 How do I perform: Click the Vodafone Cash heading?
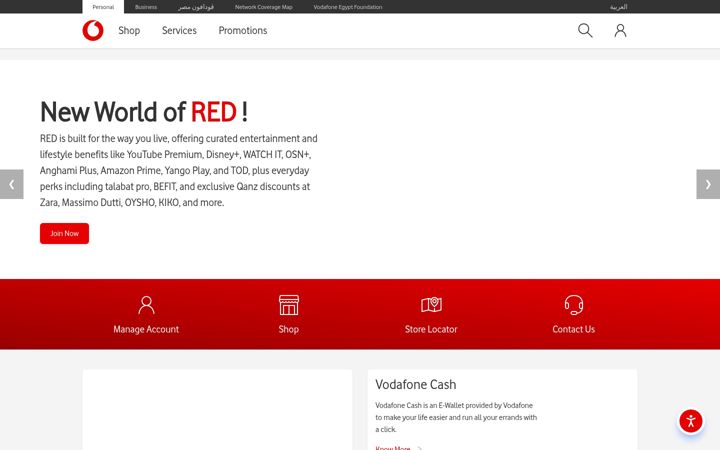tap(416, 384)
